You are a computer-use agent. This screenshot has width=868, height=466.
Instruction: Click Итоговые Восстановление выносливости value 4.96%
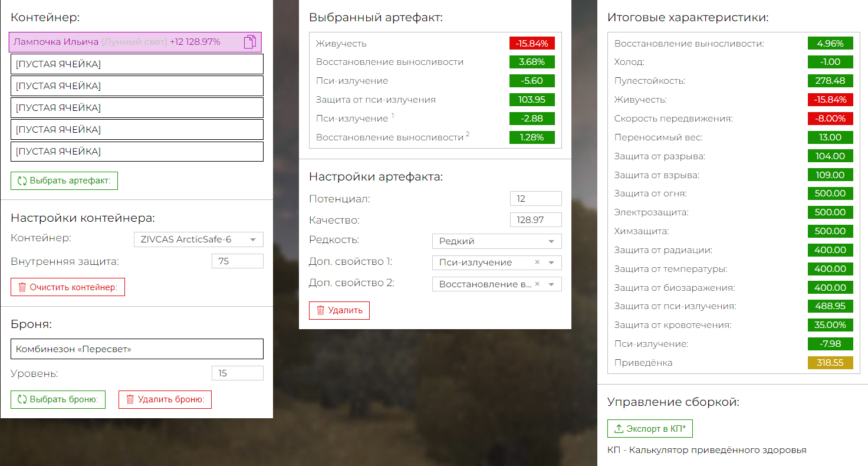830,43
